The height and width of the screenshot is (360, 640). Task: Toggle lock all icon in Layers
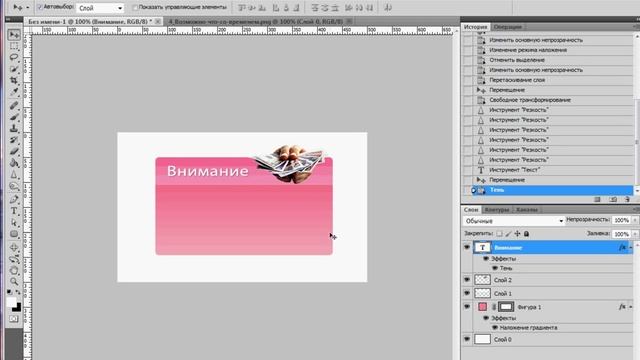pos(527,234)
